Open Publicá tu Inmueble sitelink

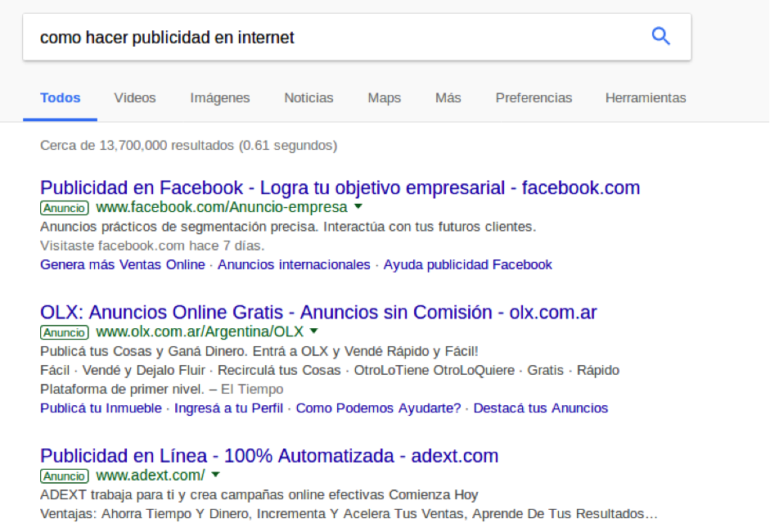click(x=101, y=408)
